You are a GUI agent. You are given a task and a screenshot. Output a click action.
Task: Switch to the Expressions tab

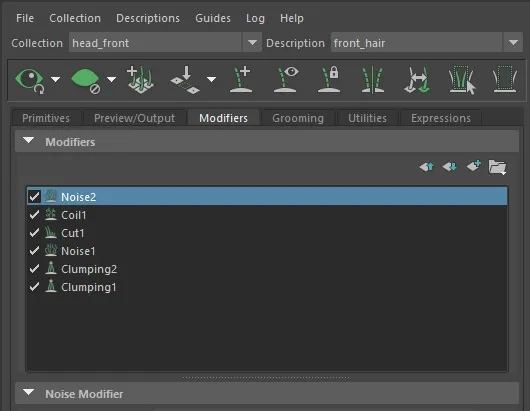coord(441,118)
